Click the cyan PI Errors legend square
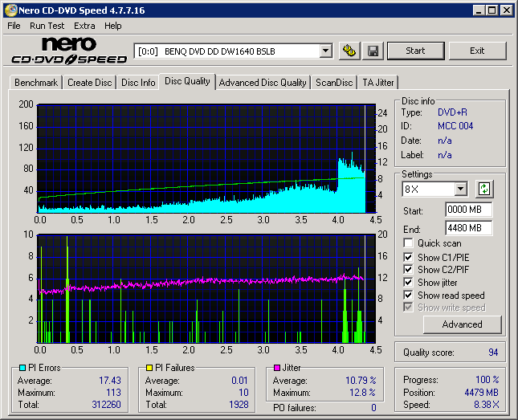The height and width of the screenshot is (420, 518). pos(22,368)
